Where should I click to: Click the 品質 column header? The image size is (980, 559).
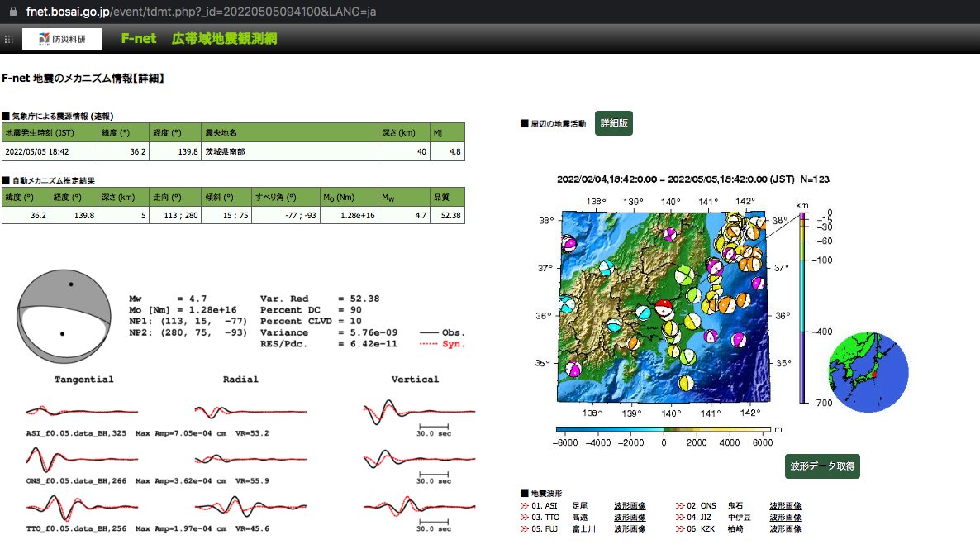[447, 197]
